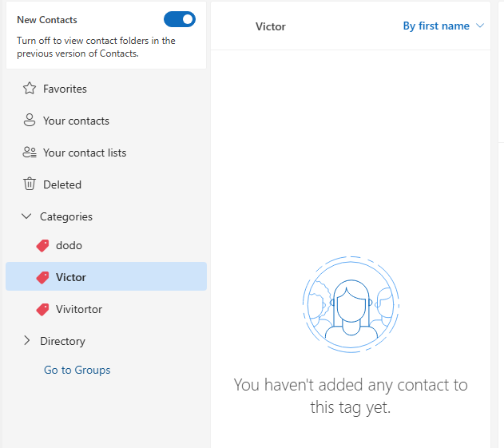Open the Vivitortor category
The image size is (504, 448).
79,309
